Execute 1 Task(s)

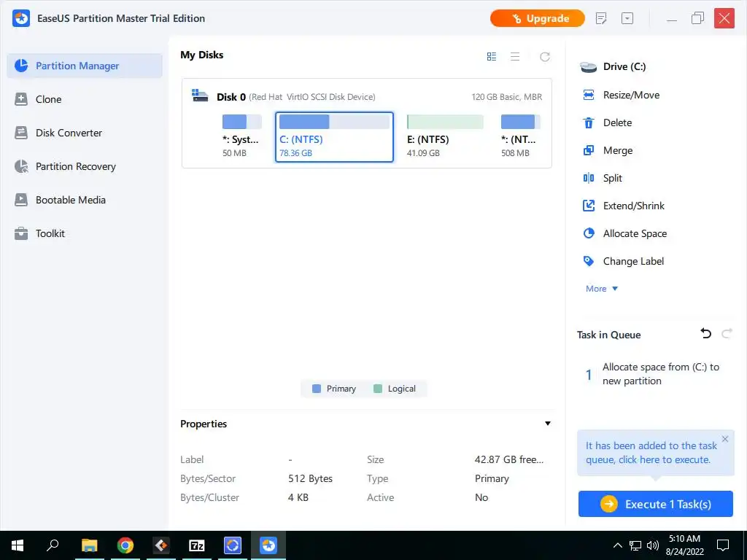(x=656, y=504)
